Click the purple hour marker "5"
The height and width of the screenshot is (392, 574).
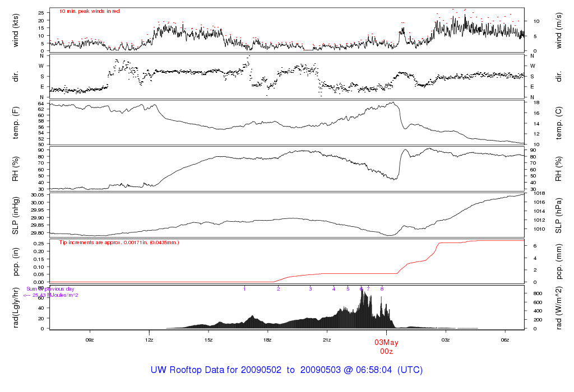click(348, 289)
